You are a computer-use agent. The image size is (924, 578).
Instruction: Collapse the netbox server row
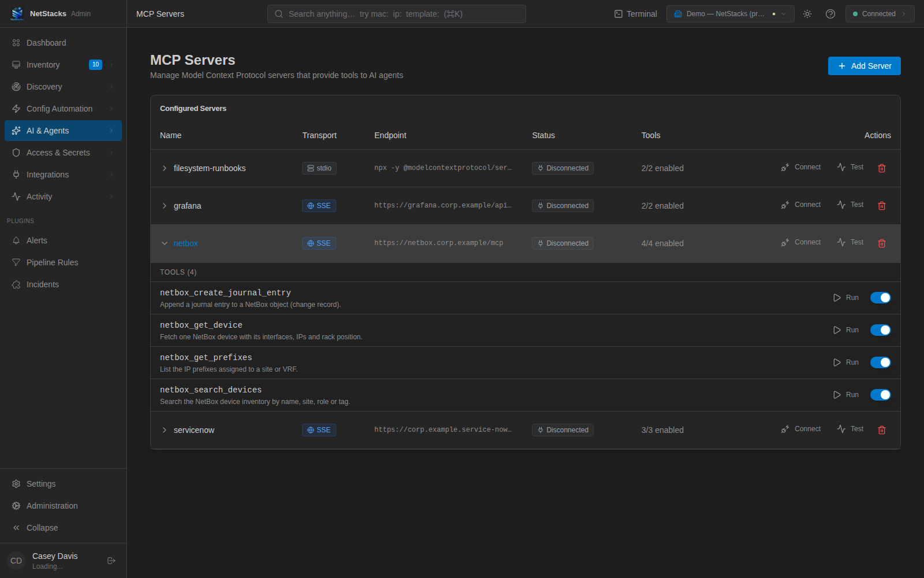tap(165, 243)
